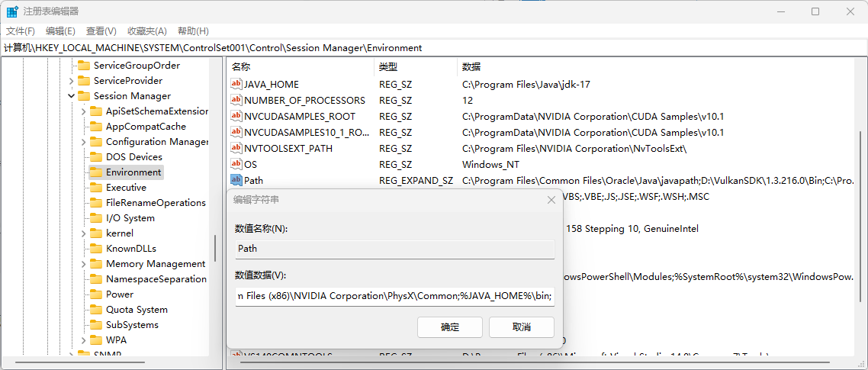This screenshot has width=868, height=370.
Task: Expand the SNMP tree node
Action: coord(71,355)
